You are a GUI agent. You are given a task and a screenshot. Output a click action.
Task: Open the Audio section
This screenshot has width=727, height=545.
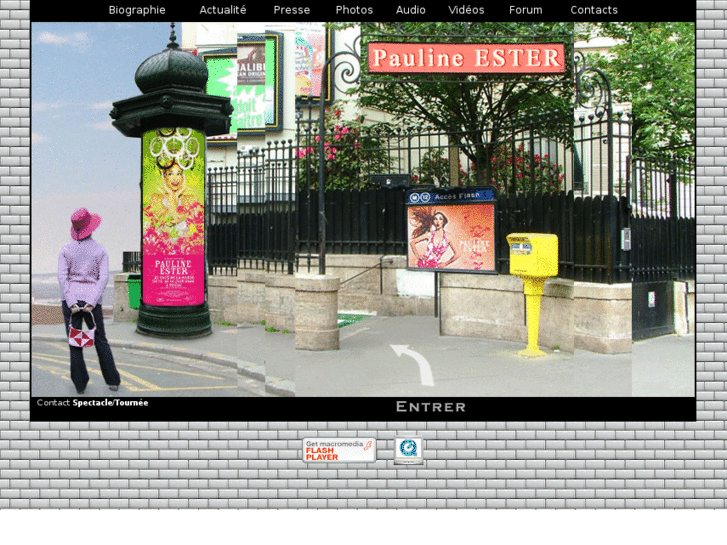[x=410, y=10]
